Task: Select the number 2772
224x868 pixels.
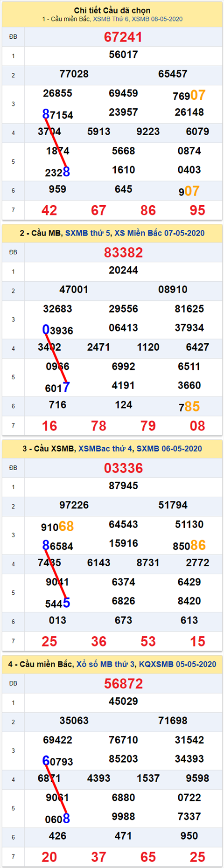Action: click(197, 562)
